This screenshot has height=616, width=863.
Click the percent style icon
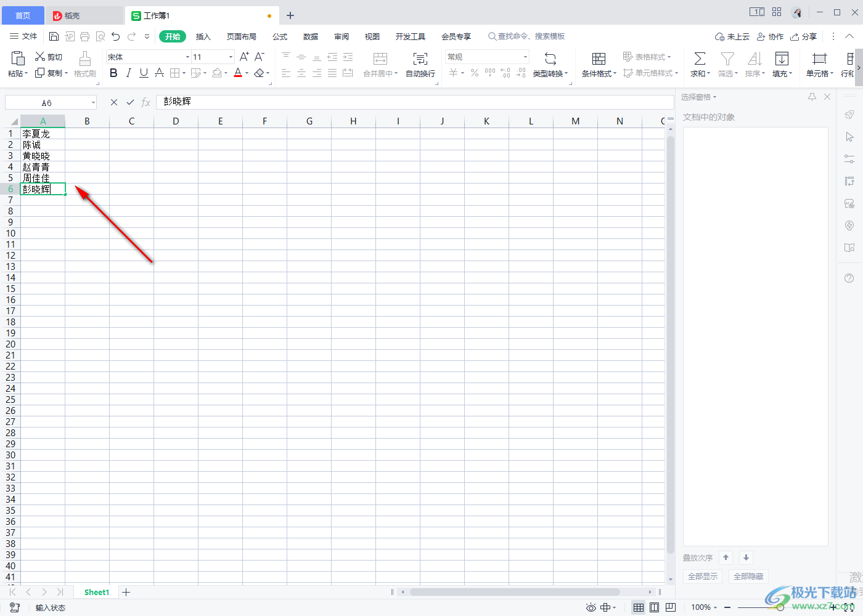click(x=475, y=73)
